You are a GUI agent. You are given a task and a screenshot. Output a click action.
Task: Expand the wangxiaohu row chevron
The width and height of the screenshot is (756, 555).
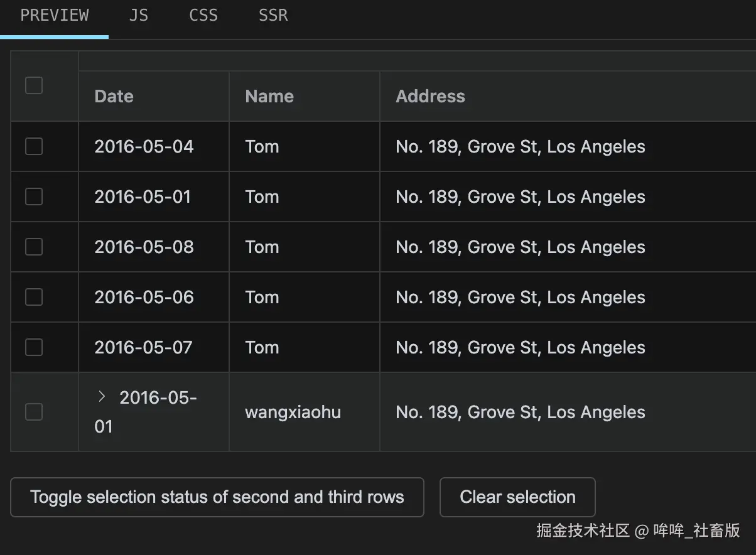click(102, 397)
